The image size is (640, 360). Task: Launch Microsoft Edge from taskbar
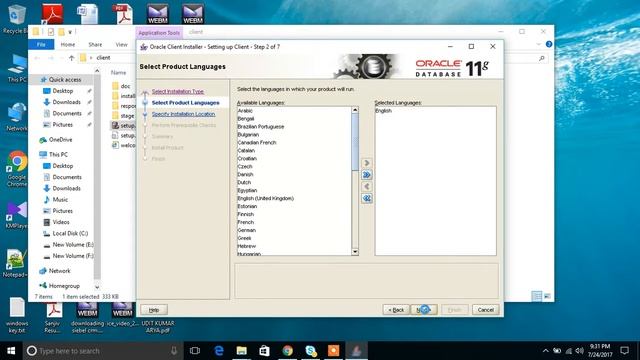click(x=219, y=351)
